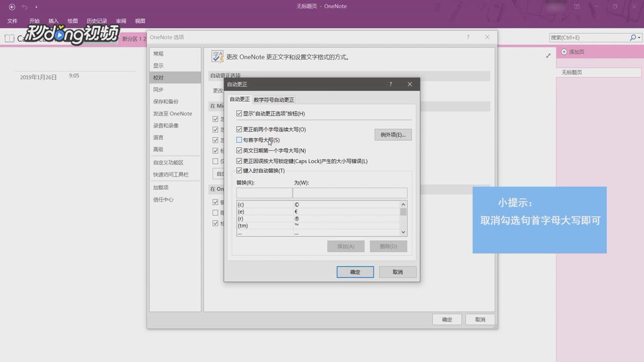
Task: Toggle 更正前两个字母连续大写 checkbox
Action: coord(239,129)
